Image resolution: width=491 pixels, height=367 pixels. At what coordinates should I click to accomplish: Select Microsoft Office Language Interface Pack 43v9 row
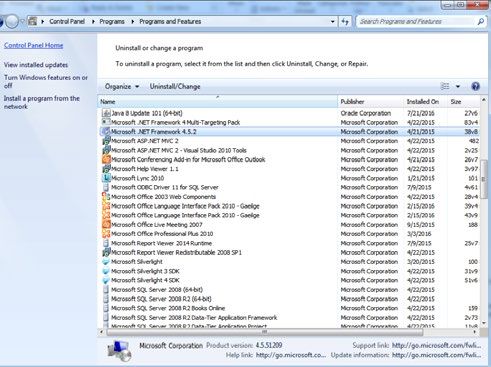289,215
